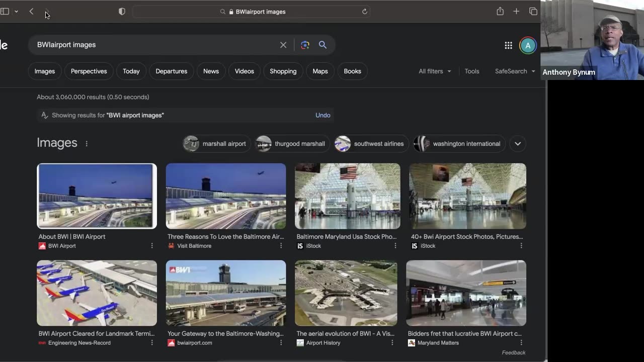Open options menu for Engineering News-Record result
The width and height of the screenshot is (644, 362).
click(x=152, y=343)
